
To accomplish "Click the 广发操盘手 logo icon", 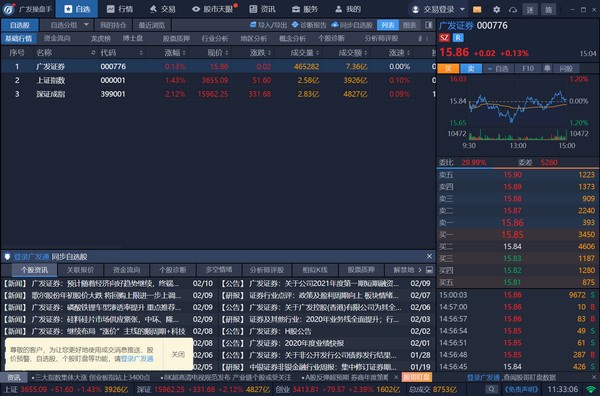I will [x=9, y=9].
